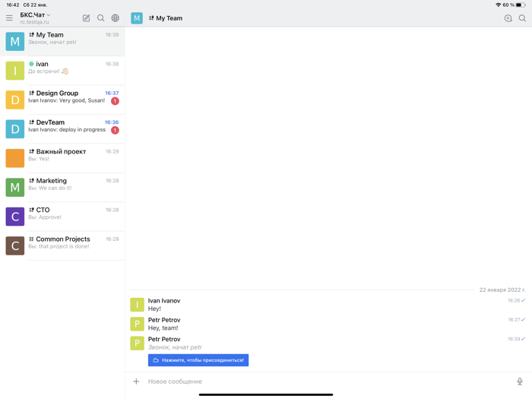
Task: Click rc.testqa.ru server address text
Action: click(x=34, y=22)
